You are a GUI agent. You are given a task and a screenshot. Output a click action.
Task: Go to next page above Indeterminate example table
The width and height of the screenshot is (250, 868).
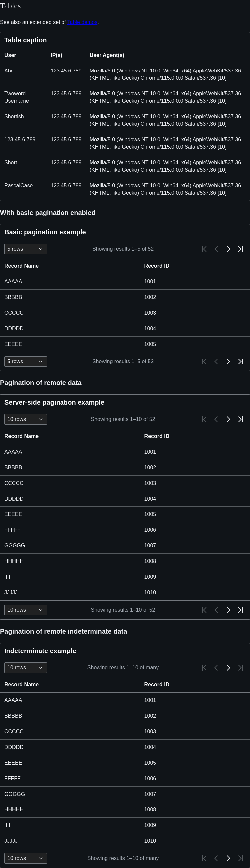tap(228, 668)
